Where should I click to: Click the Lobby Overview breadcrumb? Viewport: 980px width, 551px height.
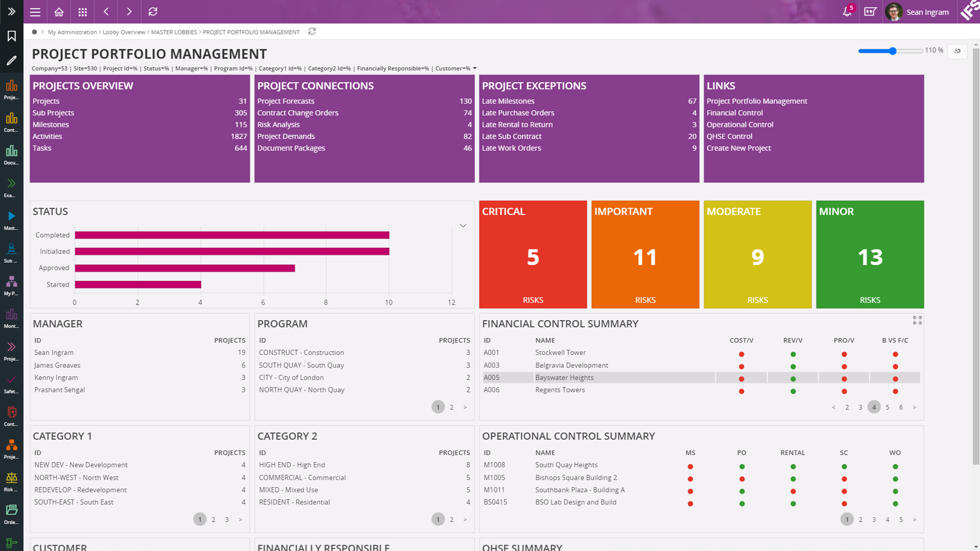pyautogui.click(x=124, y=32)
